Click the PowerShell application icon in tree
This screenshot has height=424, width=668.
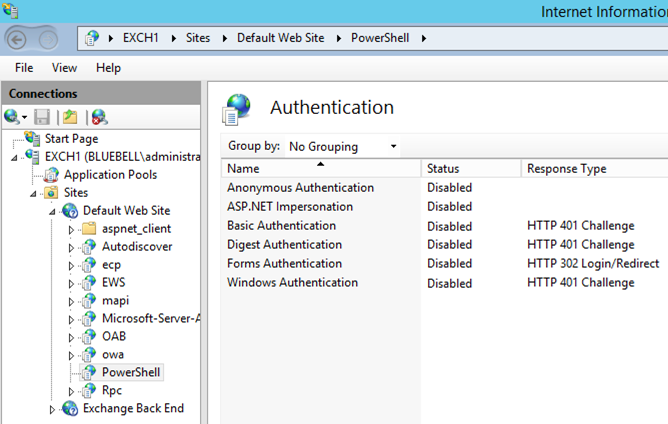[x=89, y=372]
